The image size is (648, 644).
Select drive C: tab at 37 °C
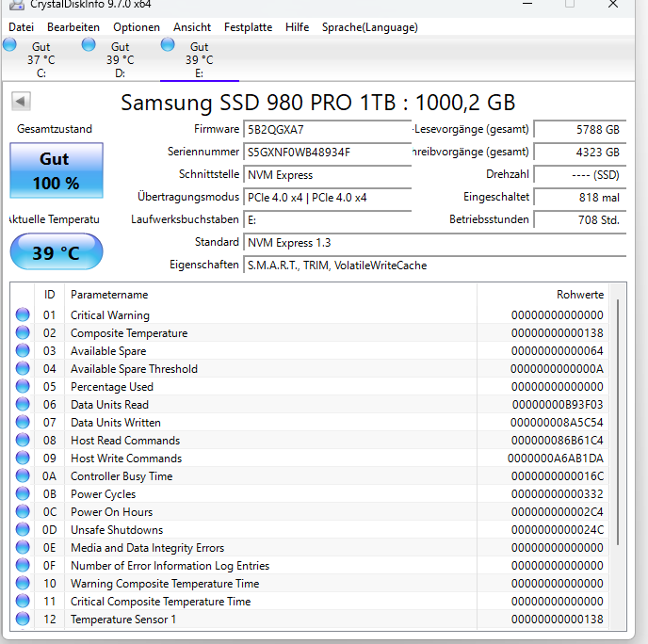40,59
